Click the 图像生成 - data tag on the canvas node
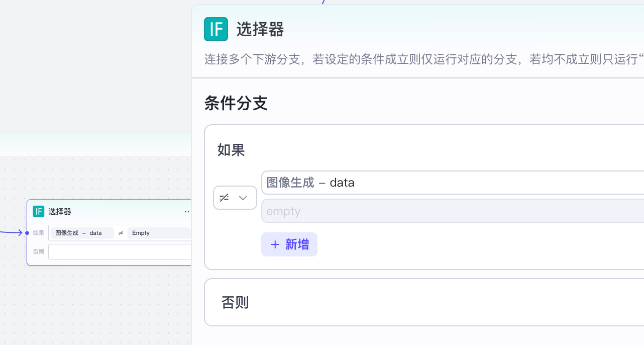This screenshot has width=644, height=345. (x=81, y=233)
